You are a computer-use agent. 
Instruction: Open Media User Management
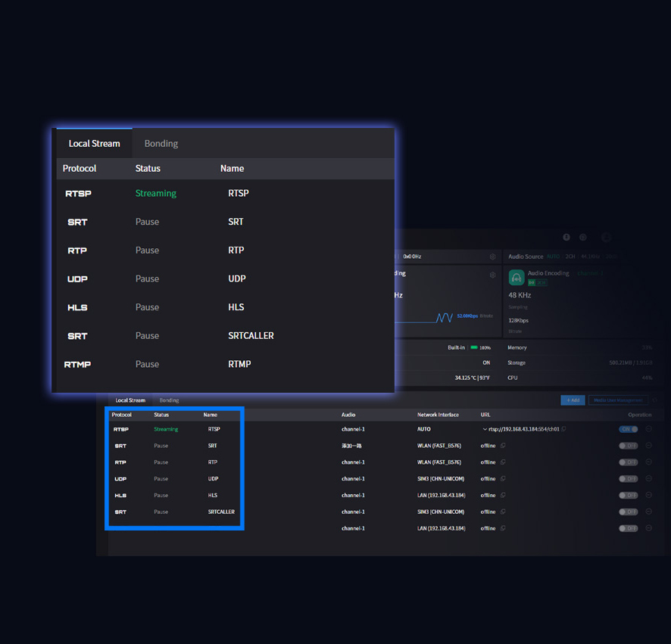[x=618, y=400]
